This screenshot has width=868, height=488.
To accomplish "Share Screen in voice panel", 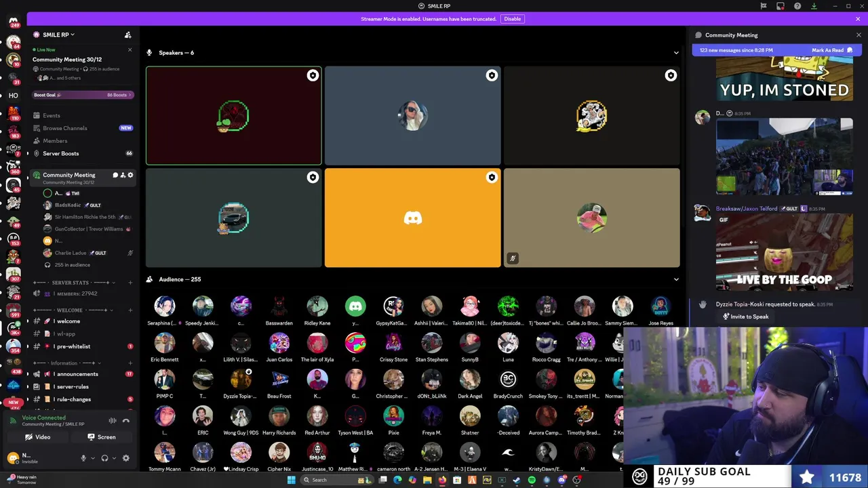I will click(102, 437).
